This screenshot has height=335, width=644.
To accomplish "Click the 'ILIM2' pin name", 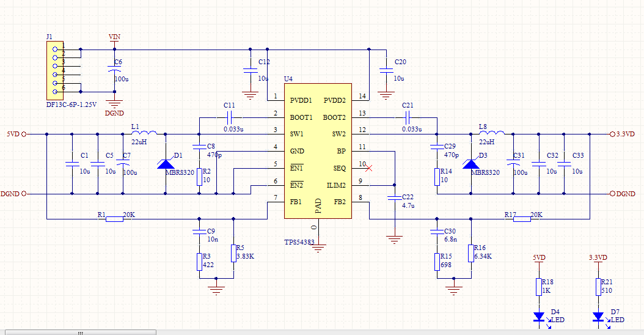I will 337,185.
